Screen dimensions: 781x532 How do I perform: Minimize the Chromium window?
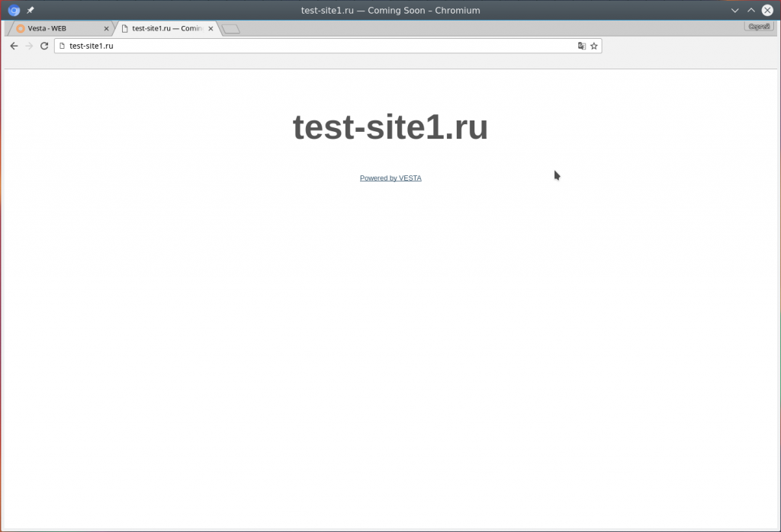point(734,10)
